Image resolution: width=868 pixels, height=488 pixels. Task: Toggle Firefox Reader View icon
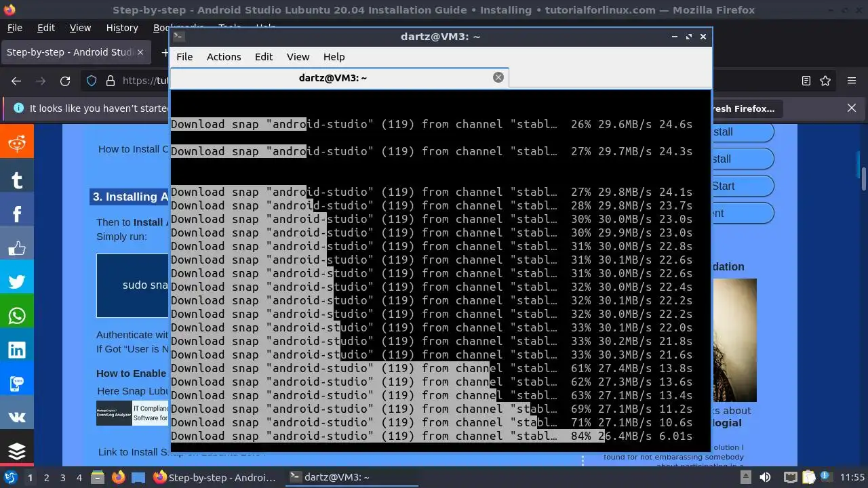pos(806,81)
